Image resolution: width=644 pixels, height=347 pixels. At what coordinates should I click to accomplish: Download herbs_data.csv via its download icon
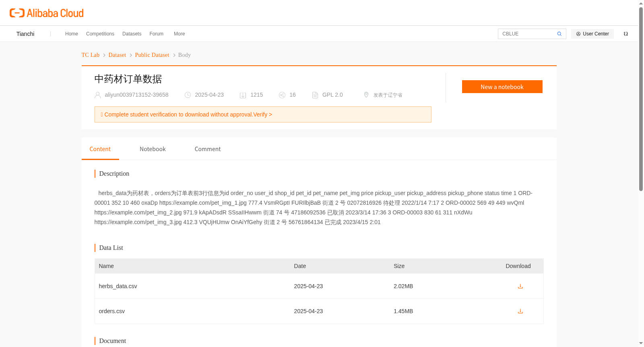520,286
